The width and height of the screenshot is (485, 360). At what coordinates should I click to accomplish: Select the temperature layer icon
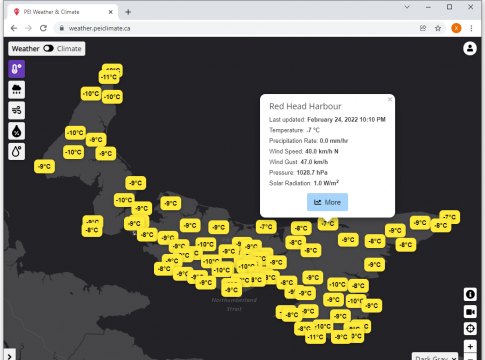click(16, 69)
